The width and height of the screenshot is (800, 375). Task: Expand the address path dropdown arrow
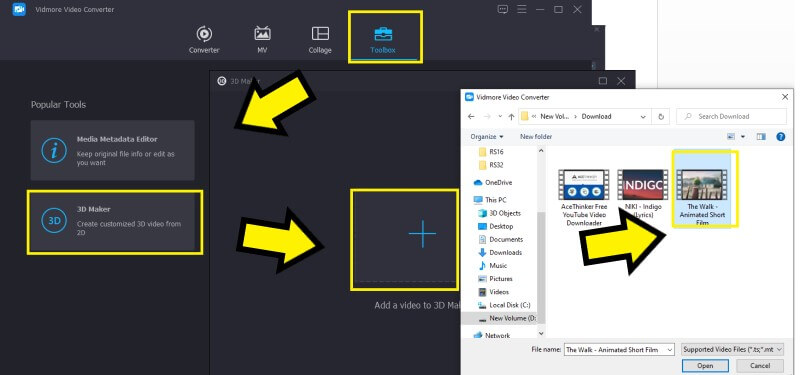point(643,116)
